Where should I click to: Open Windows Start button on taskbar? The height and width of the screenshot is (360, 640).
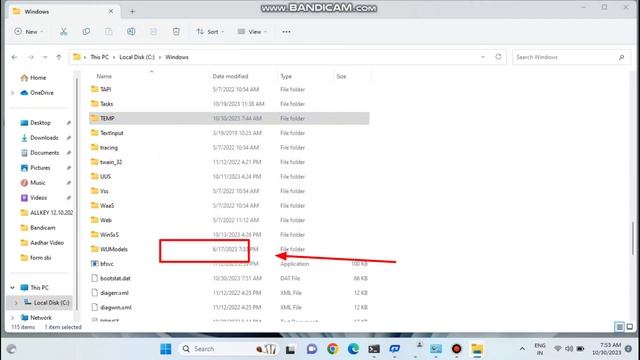pyautogui.click(x=166, y=349)
